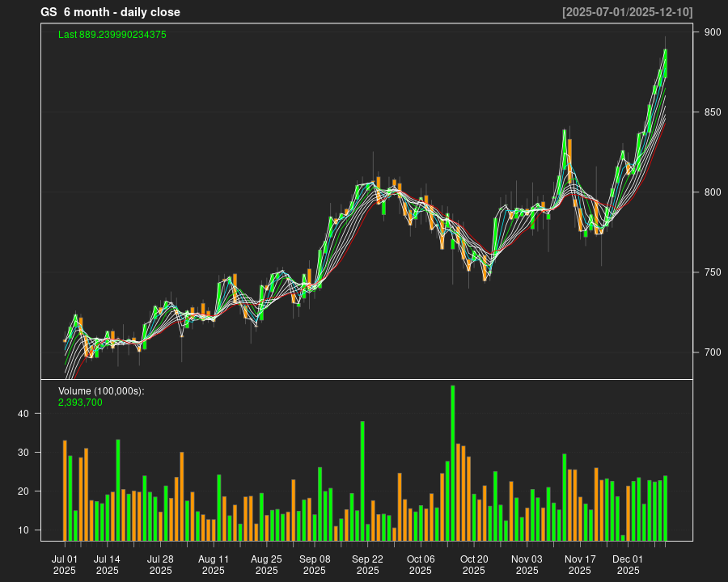Click the green volume value 2,393,700
The image size is (728, 582).
pos(80,402)
